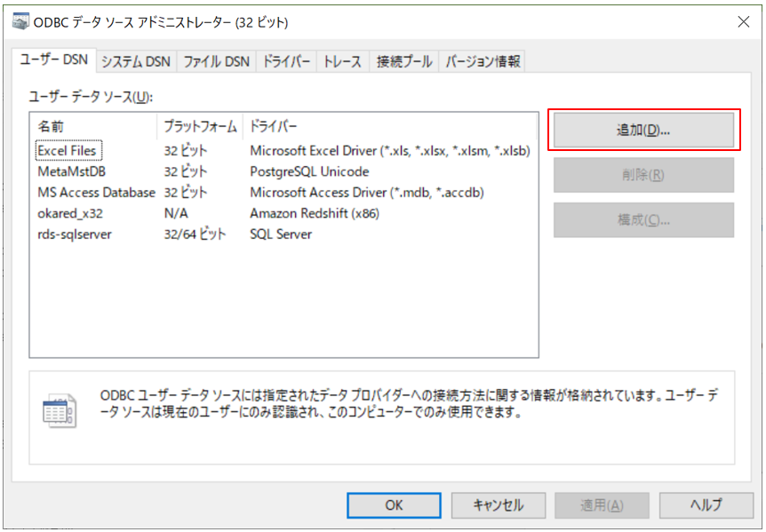766x532 pixels.
Task: Click the disabled 削除(R) button
Action: 643,175
